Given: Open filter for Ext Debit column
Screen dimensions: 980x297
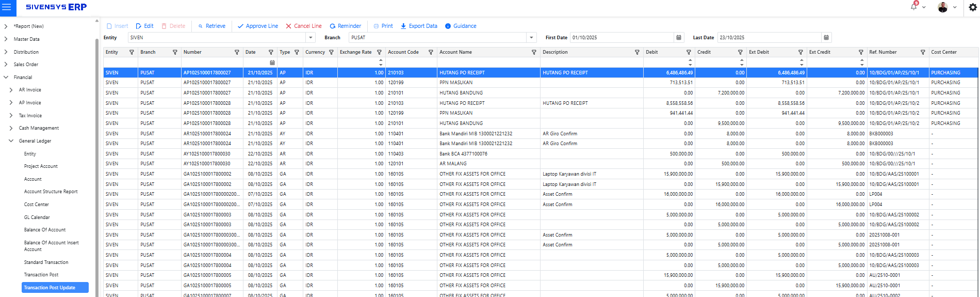Looking at the screenshot, I should tap(801, 52).
